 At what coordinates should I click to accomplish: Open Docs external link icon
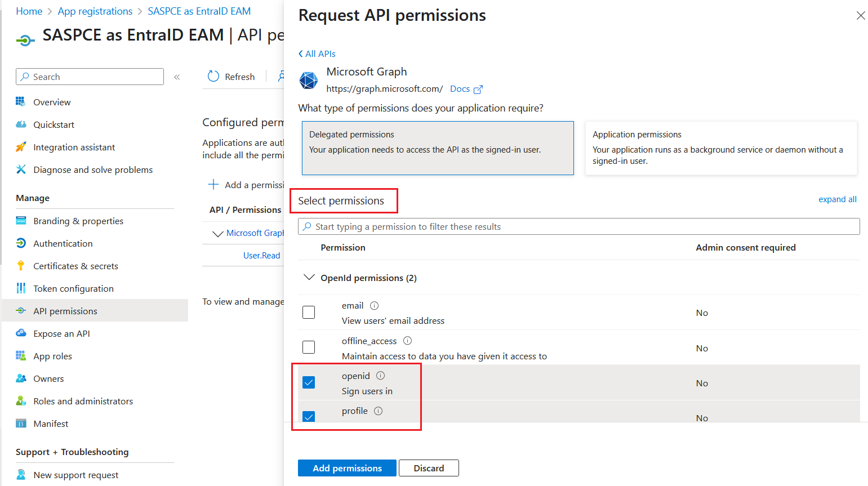click(478, 90)
